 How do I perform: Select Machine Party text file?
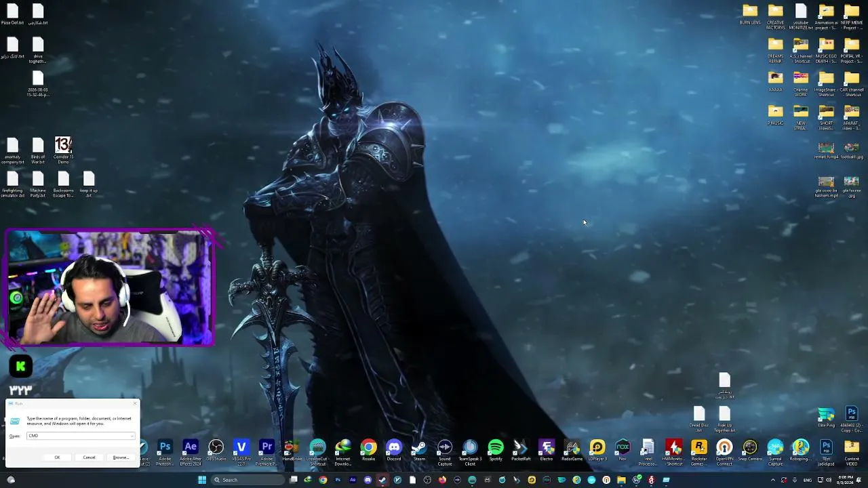pyautogui.click(x=38, y=184)
